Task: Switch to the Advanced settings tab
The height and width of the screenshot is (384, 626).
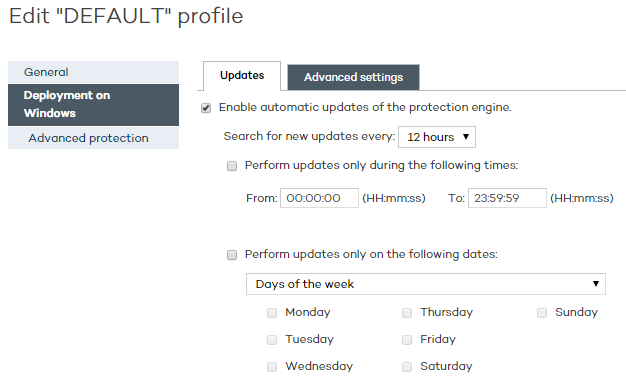Action: [x=353, y=77]
